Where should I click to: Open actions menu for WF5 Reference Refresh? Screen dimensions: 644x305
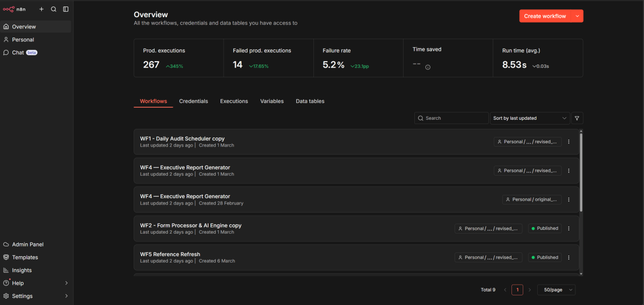pyautogui.click(x=569, y=257)
